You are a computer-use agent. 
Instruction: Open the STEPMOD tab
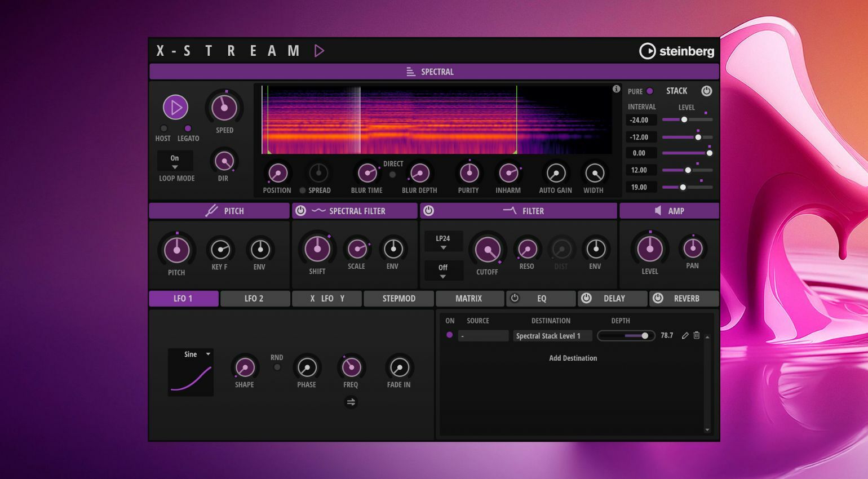coord(398,299)
